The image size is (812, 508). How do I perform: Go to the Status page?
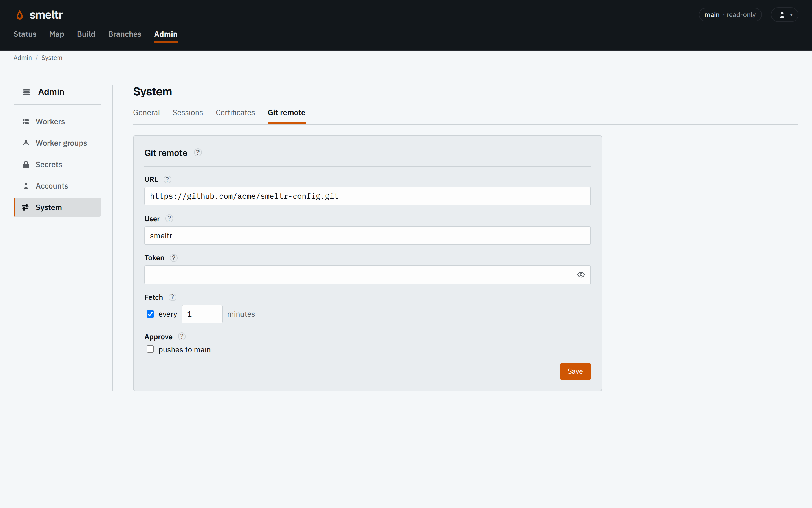[25, 34]
